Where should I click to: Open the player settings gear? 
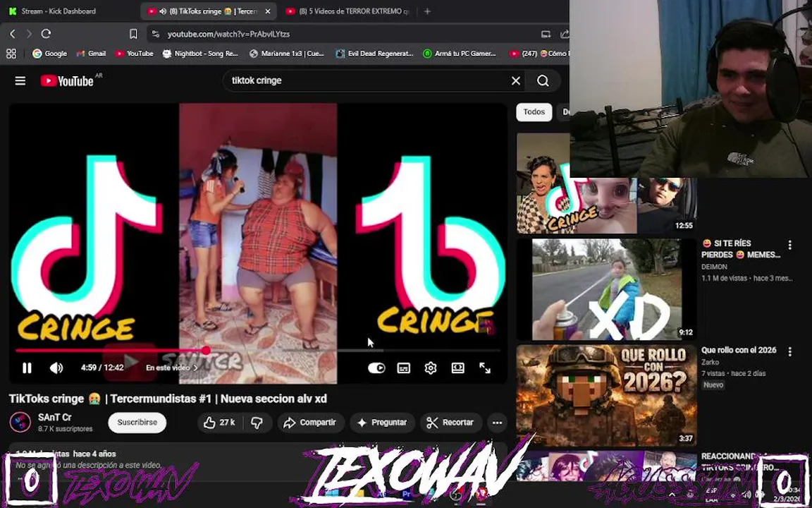[431, 368]
